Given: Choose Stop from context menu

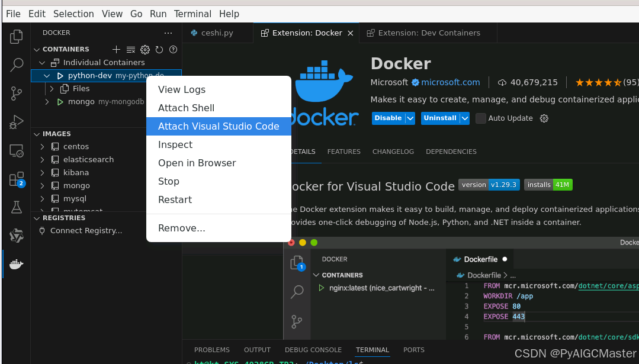Looking at the screenshot, I should point(219,181).
